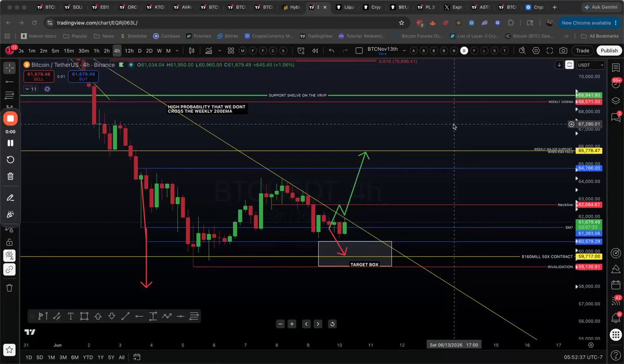Open the candlestick chart type selector
The height and width of the screenshot is (364, 624).
(x=191, y=50)
